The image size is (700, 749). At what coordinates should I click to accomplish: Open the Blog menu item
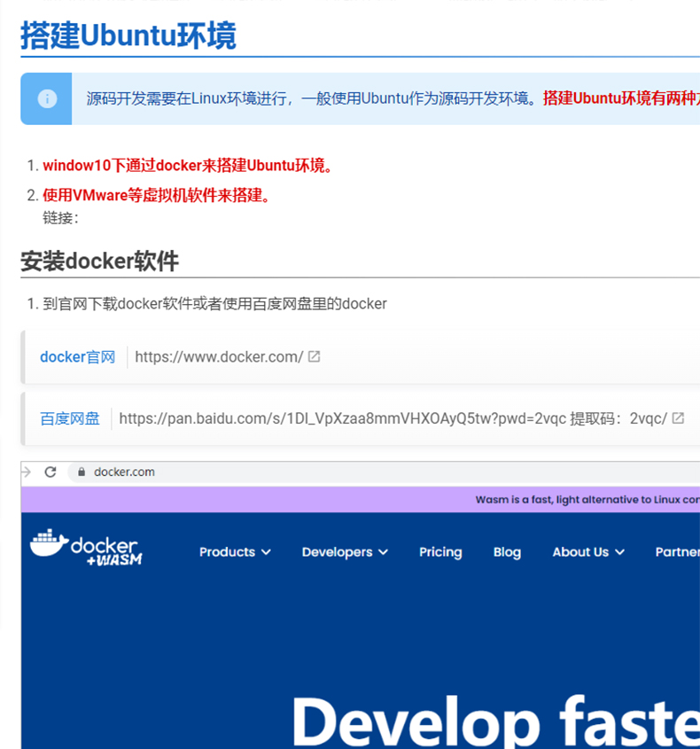[x=507, y=552]
